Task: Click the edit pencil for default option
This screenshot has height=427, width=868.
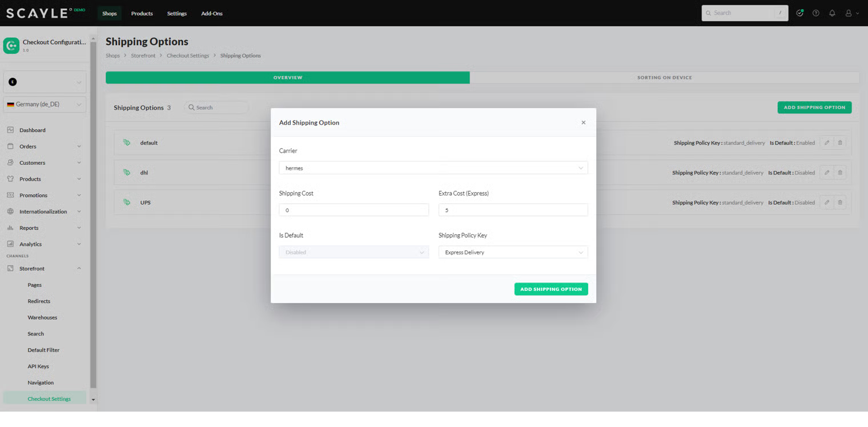Action: tap(826, 143)
